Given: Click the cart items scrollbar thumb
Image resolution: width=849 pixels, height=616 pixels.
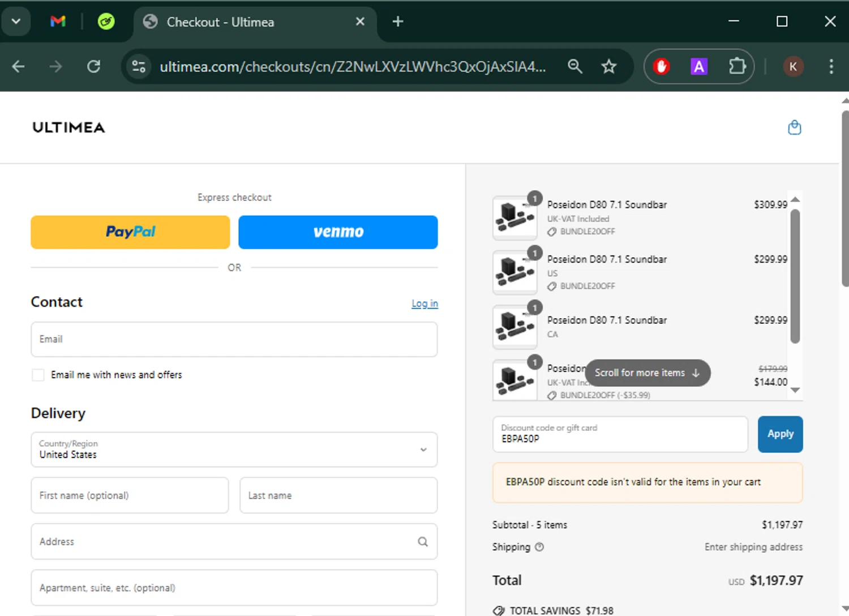Looking at the screenshot, I should point(795,276).
